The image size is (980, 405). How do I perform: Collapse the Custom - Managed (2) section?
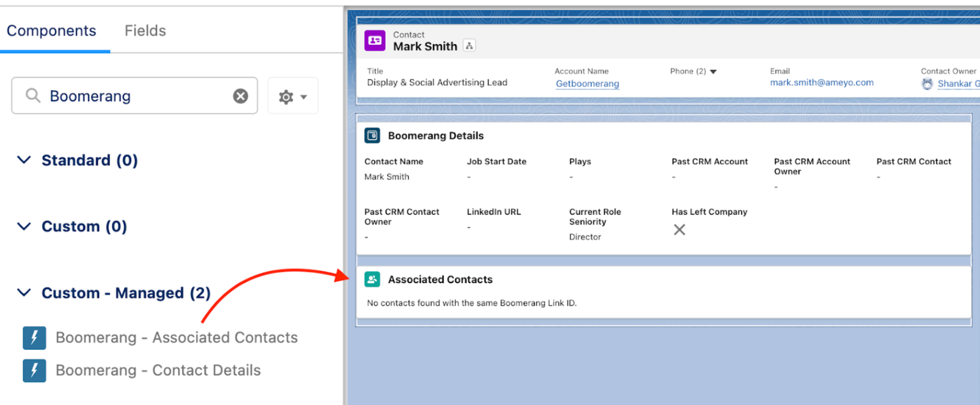click(24, 293)
